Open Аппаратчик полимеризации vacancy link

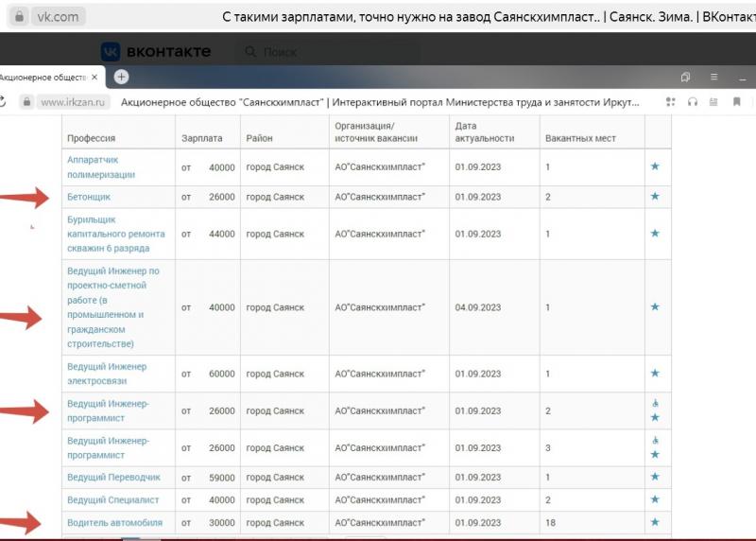pyautogui.click(x=101, y=167)
